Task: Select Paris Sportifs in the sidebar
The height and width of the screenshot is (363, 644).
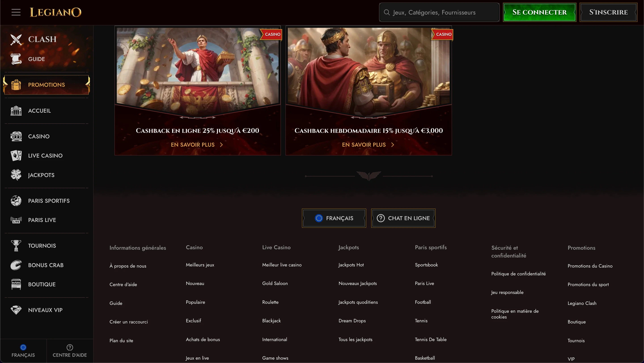Action: click(47, 201)
